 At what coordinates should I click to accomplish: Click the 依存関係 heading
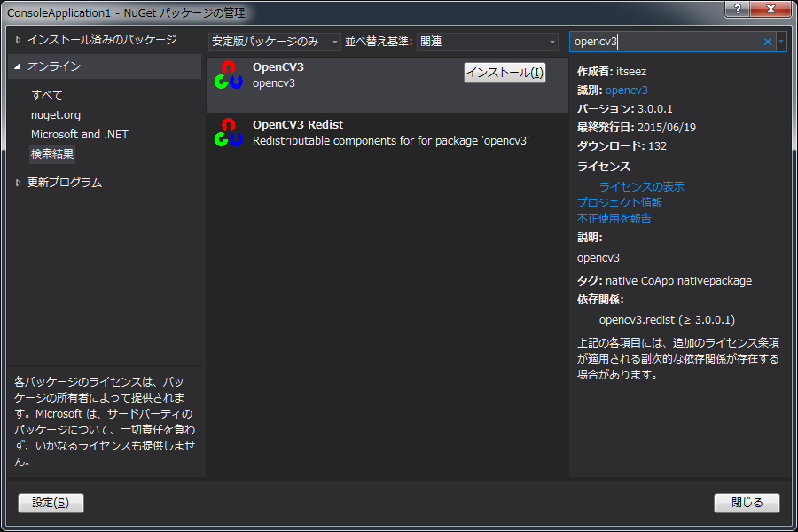tap(600, 300)
